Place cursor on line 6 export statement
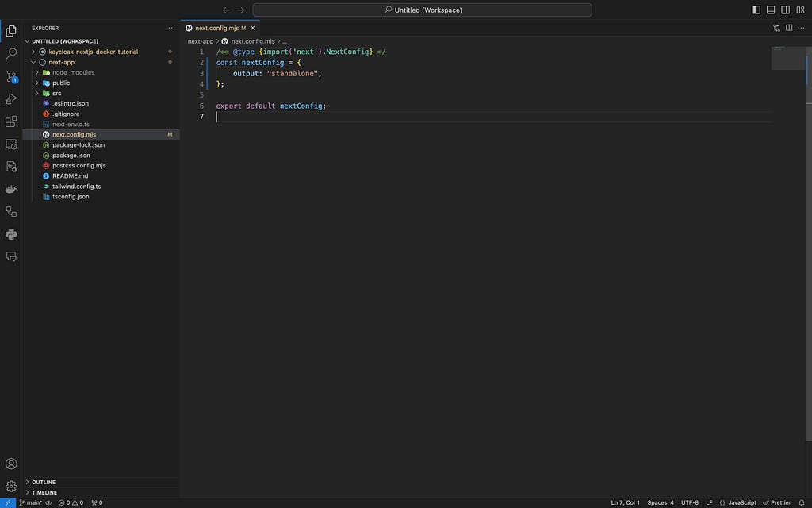The image size is (812, 508). click(x=271, y=106)
